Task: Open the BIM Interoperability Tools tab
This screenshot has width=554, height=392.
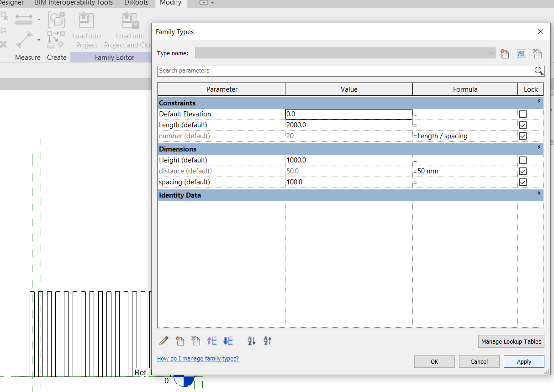Action: tap(74, 3)
